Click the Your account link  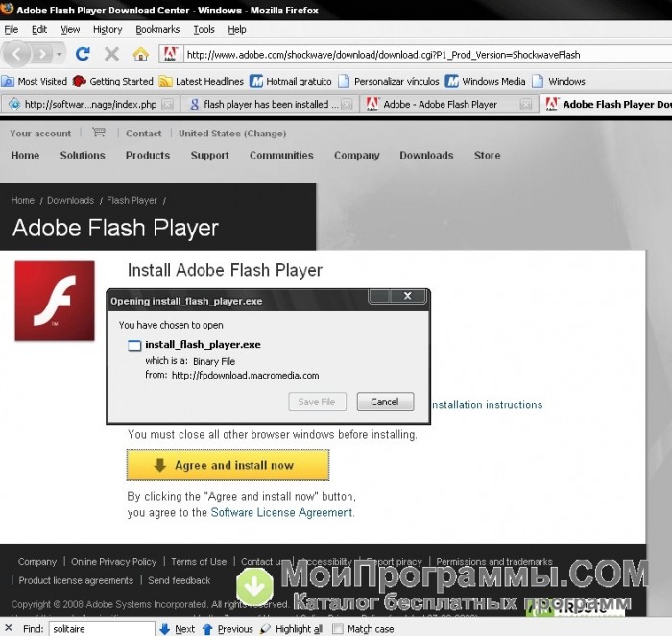pyautogui.click(x=40, y=134)
